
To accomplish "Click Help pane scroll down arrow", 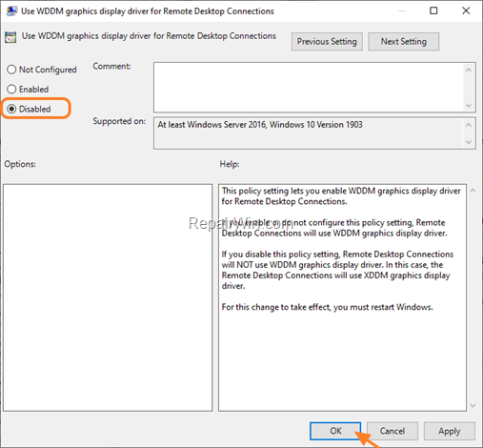I will tap(473, 405).
